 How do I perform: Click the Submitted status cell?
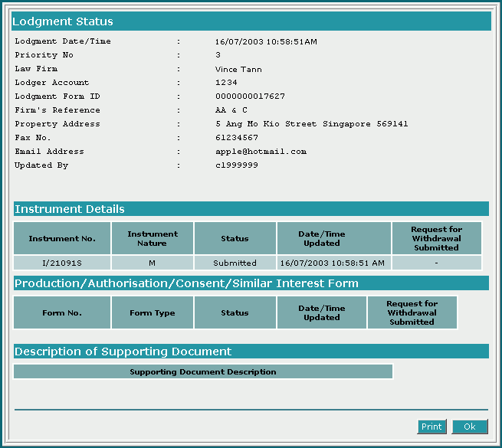pyautogui.click(x=235, y=263)
